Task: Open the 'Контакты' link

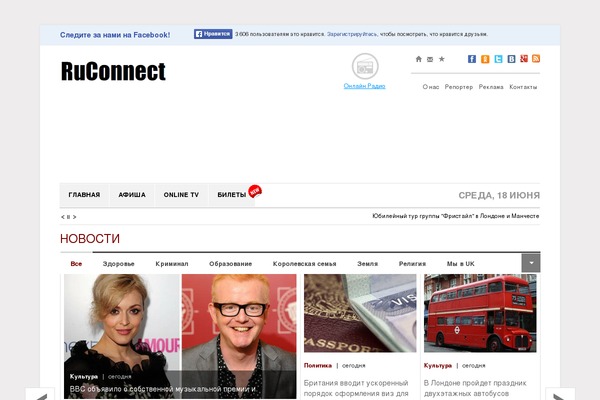Action: coord(523,87)
